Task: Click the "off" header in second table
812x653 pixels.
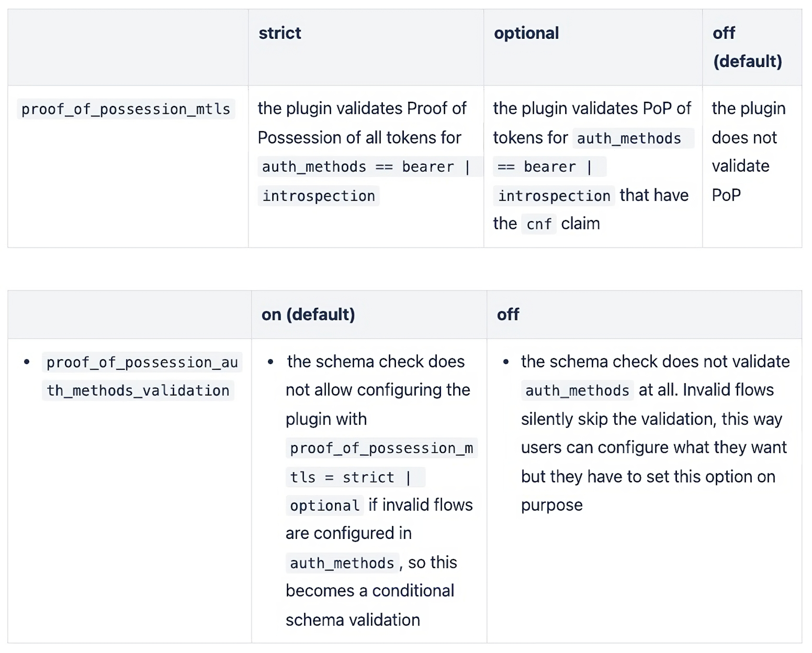Action: (508, 315)
